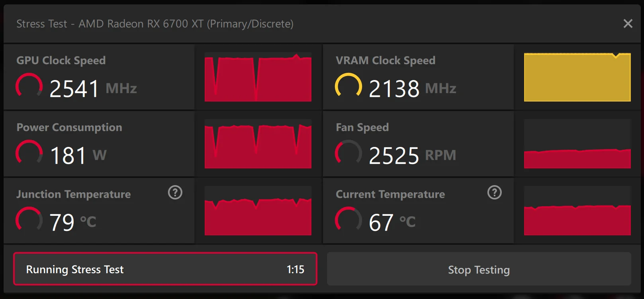Close the Stress Test dialog
644x299 pixels.
pyautogui.click(x=628, y=24)
